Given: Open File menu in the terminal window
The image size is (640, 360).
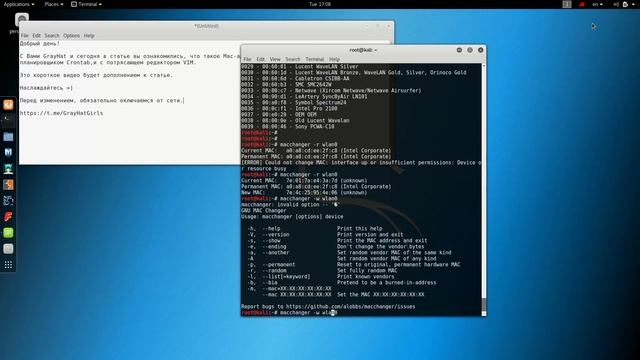Looking at the screenshot, I should 247,59.
